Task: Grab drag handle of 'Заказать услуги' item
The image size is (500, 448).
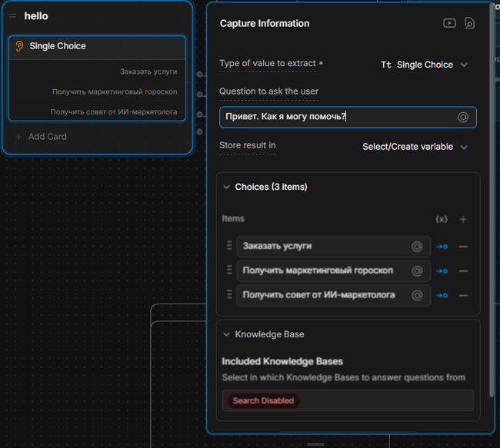Action: [x=228, y=246]
